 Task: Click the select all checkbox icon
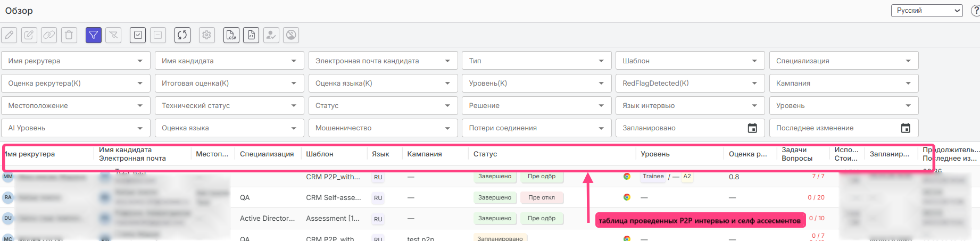(138, 35)
